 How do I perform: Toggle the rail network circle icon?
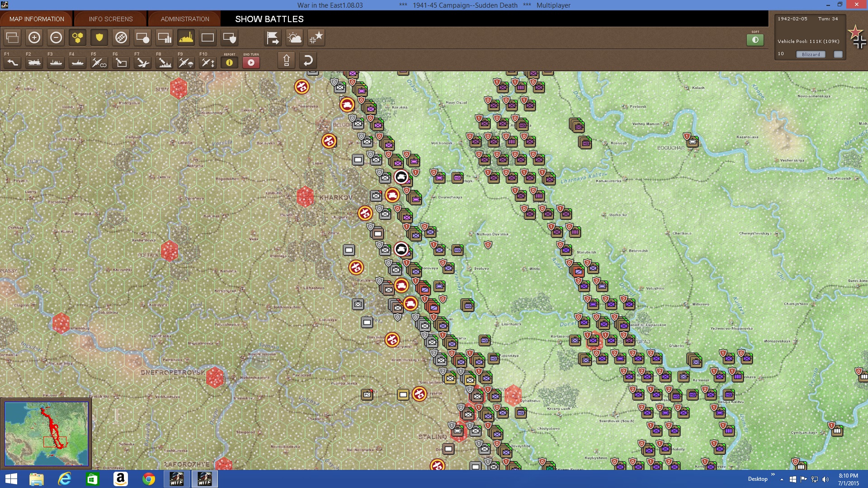121,38
